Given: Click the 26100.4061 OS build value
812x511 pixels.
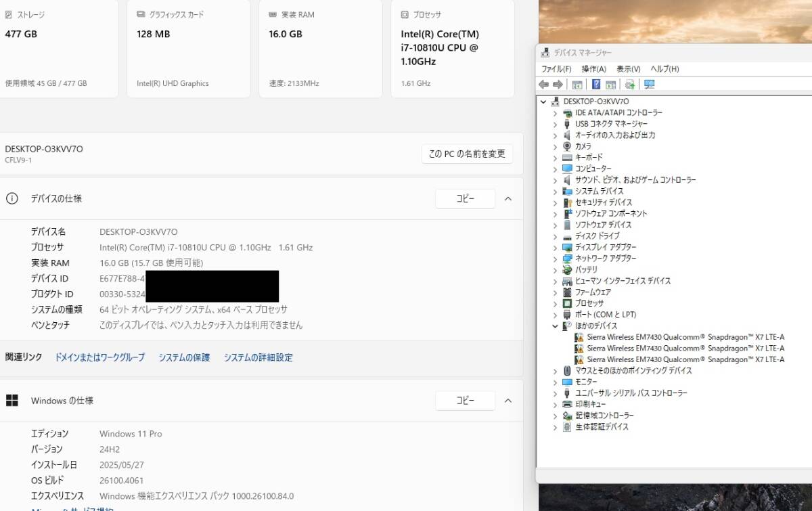Looking at the screenshot, I should tap(121, 480).
